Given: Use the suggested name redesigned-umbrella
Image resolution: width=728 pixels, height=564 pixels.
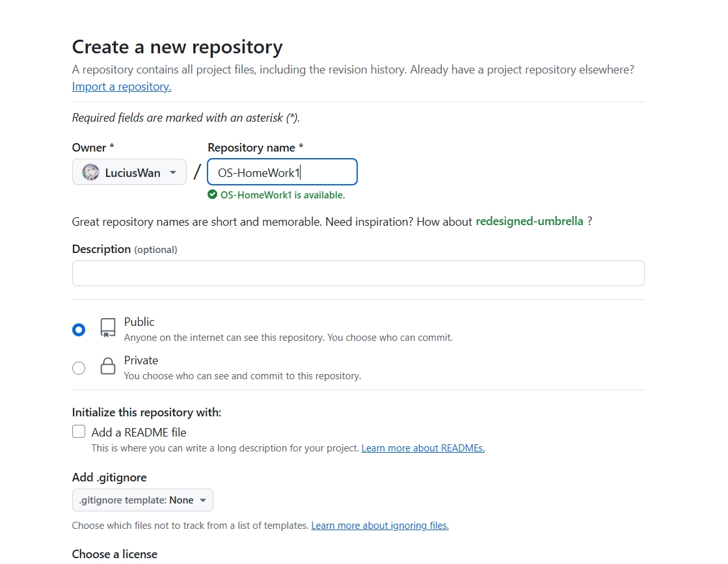Looking at the screenshot, I should [x=530, y=221].
